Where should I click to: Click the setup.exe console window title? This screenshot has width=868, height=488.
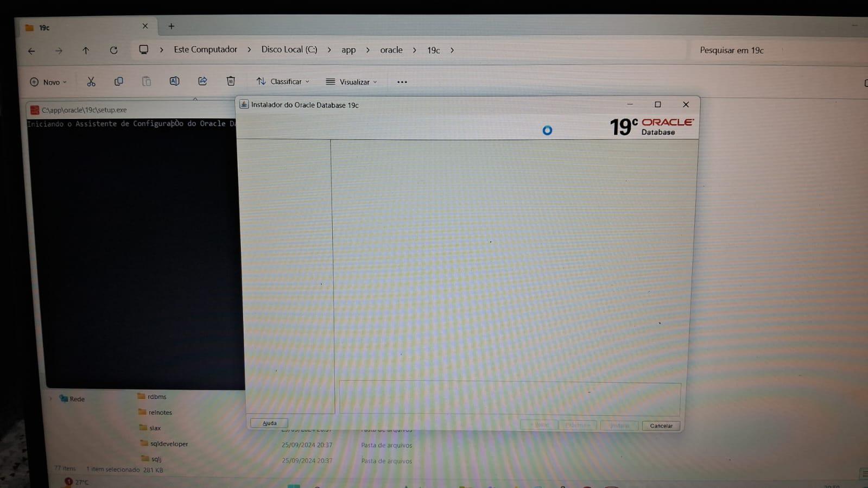pyautogui.click(x=84, y=110)
